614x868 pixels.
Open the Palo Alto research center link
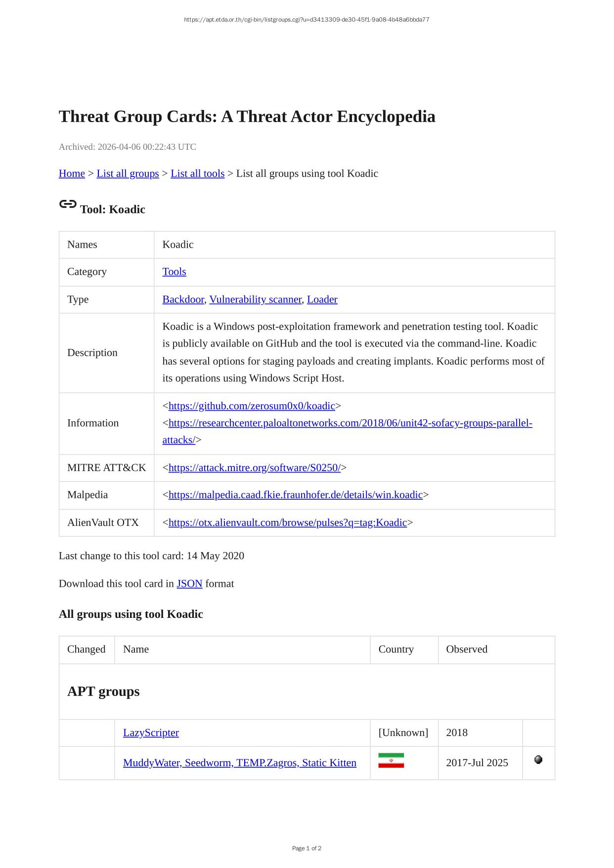coord(350,423)
